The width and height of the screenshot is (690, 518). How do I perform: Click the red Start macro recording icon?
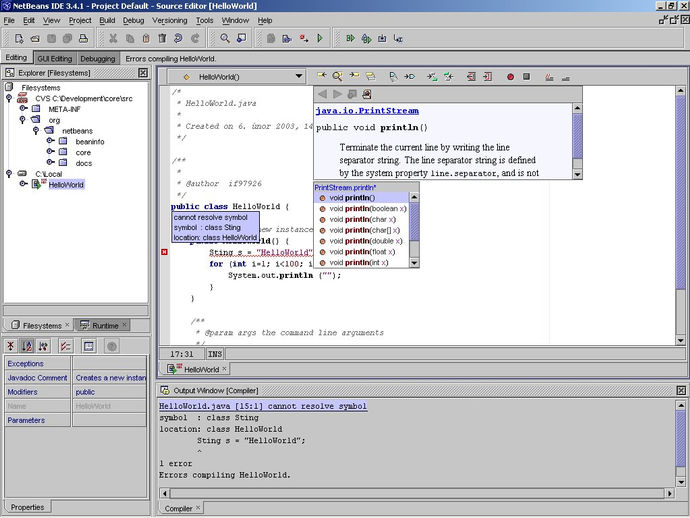pyautogui.click(x=510, y=77)
